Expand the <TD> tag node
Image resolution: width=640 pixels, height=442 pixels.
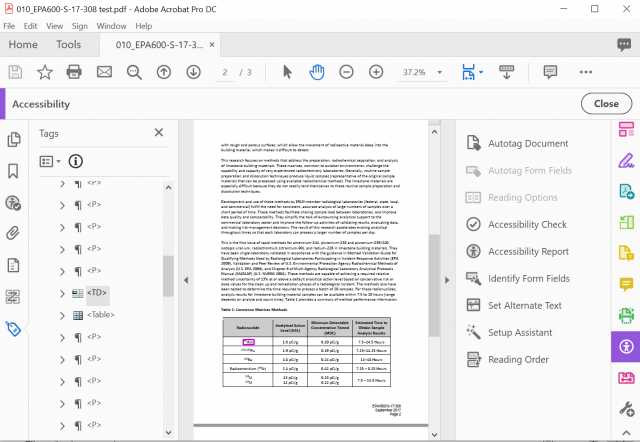coord(63,293)
